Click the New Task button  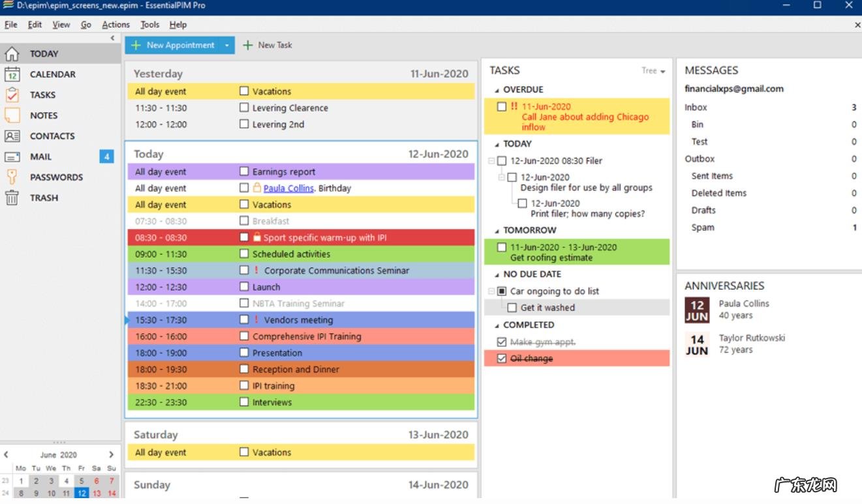[268, 45]
